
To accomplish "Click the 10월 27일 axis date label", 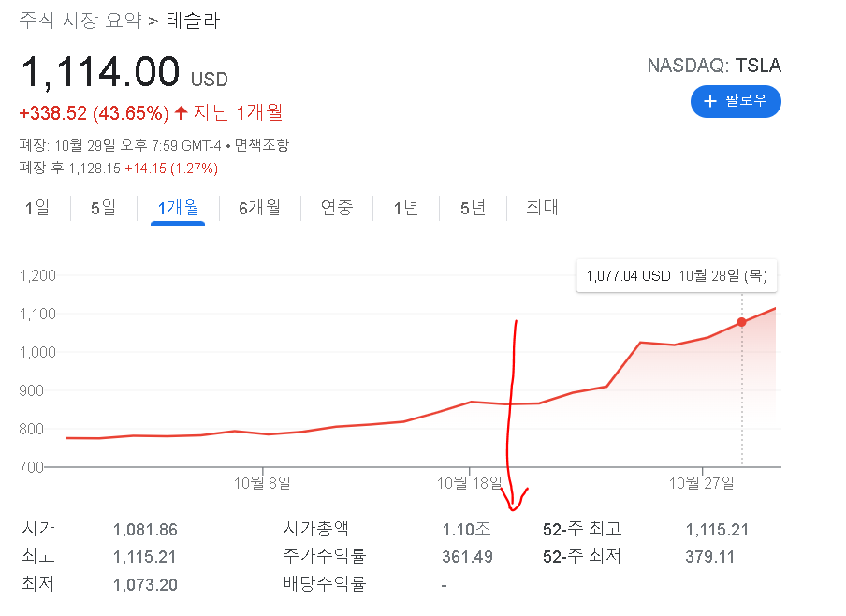I will (702, 483).
